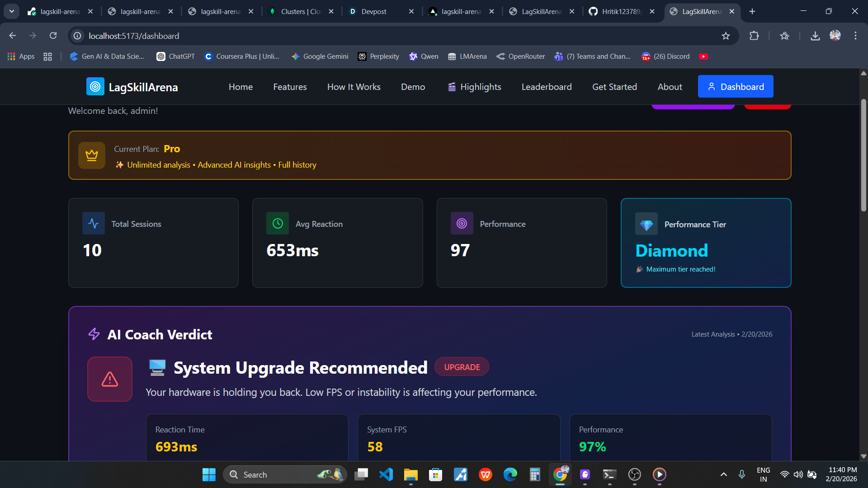Click the blue Dashboard button
The height and width of the screenshot is (488, 868).
tap(735, 87)
